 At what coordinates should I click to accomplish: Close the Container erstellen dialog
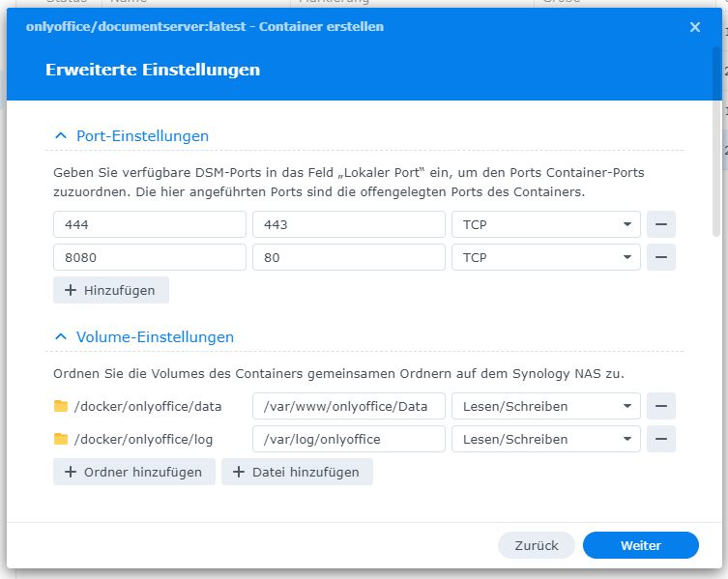click(695, 27)
